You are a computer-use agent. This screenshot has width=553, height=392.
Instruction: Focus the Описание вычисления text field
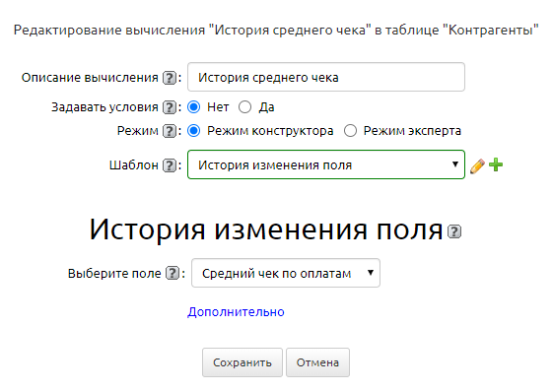pyautogui.click(x=326, y=77)
